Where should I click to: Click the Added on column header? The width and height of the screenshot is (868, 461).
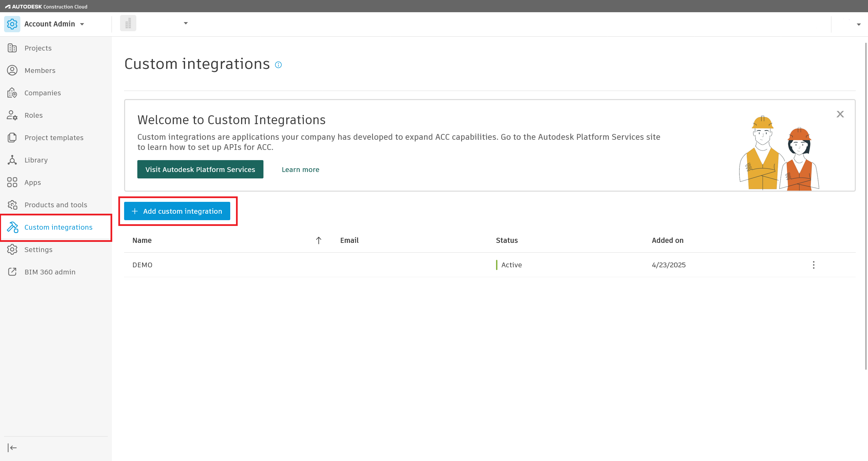668,241
